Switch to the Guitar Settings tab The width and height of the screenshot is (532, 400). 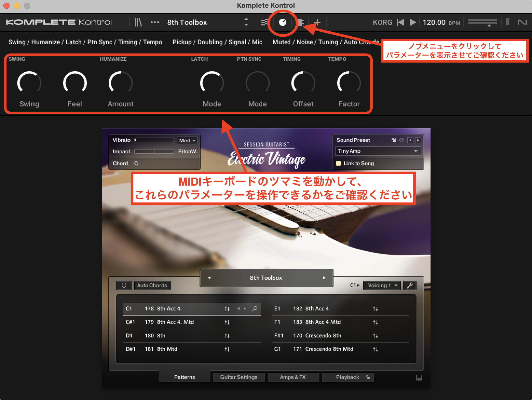(239, 377)
